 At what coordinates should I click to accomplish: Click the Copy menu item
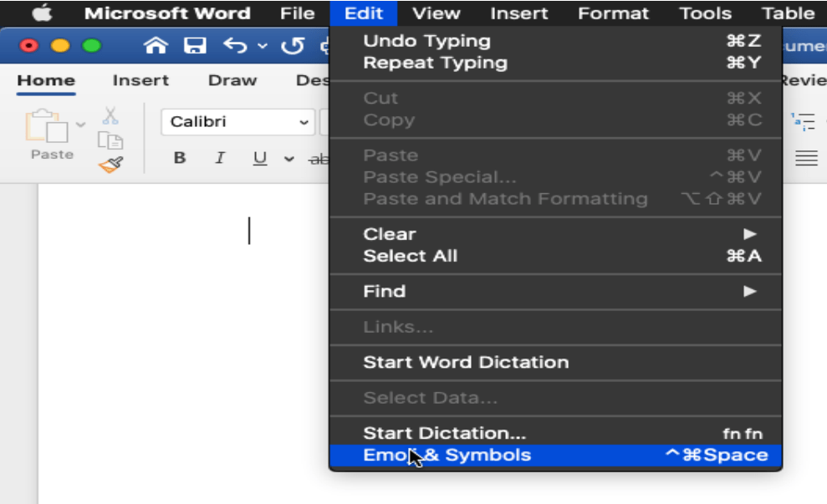click(555, 120)
